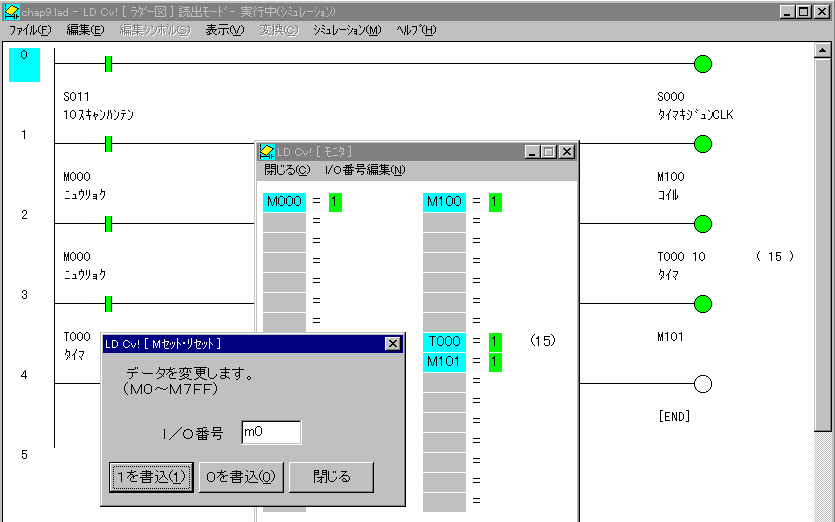
Task: Click the M000 contact on rung 2
Action: pyautogui.click(x=108, y=224)
